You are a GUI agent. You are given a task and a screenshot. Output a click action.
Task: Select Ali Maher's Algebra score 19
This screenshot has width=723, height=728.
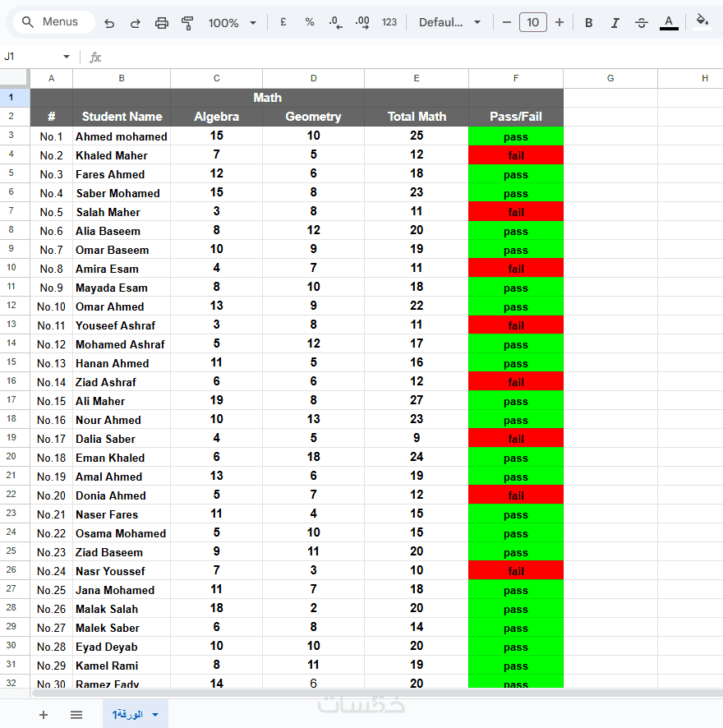point(216,400)
